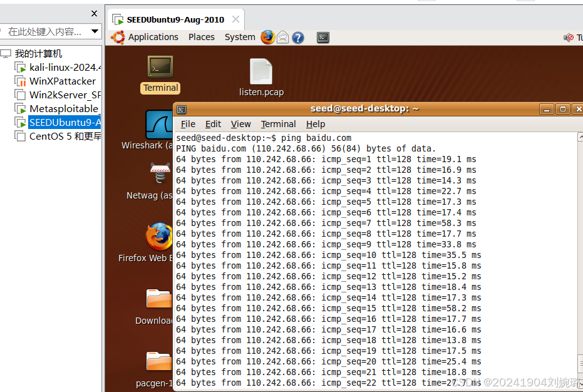This screenshot has width=583, height=392.
Task: Click the icmp_seq=4 time=22.7 line
Action: (x=326, y=191)
